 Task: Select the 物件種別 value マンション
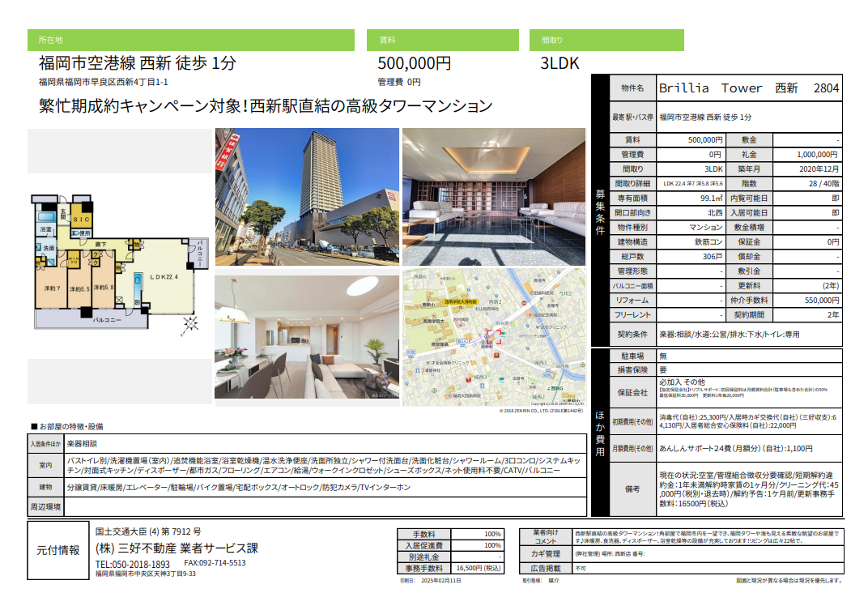coord(706,227)
